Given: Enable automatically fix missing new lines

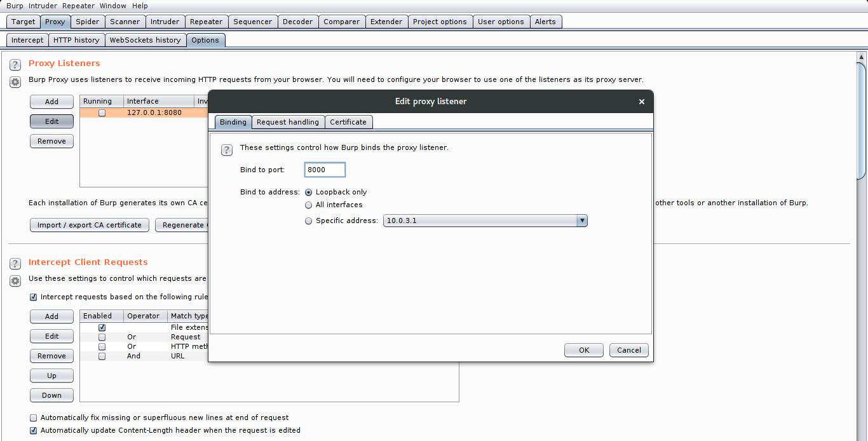Looking at the screenshot, I should [34, 417].
